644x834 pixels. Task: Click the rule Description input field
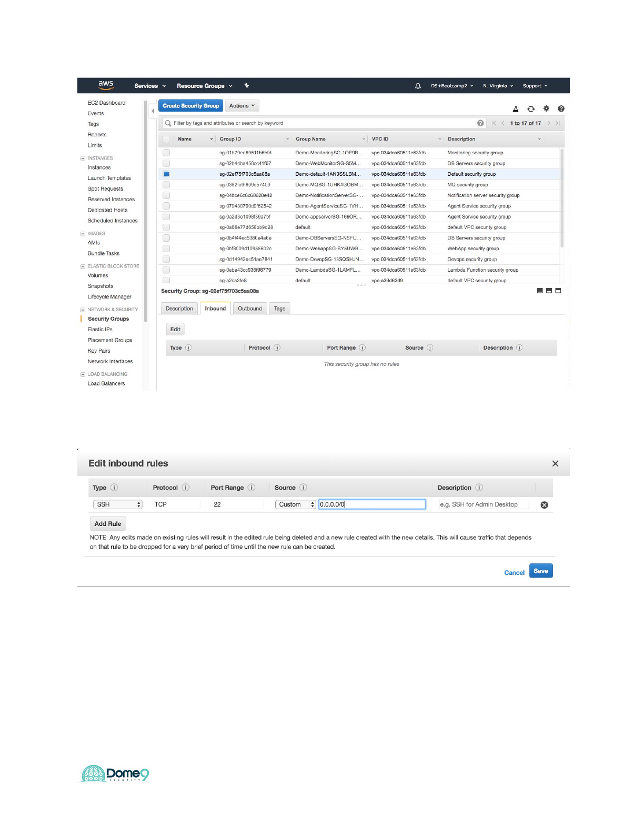point(484,504)
